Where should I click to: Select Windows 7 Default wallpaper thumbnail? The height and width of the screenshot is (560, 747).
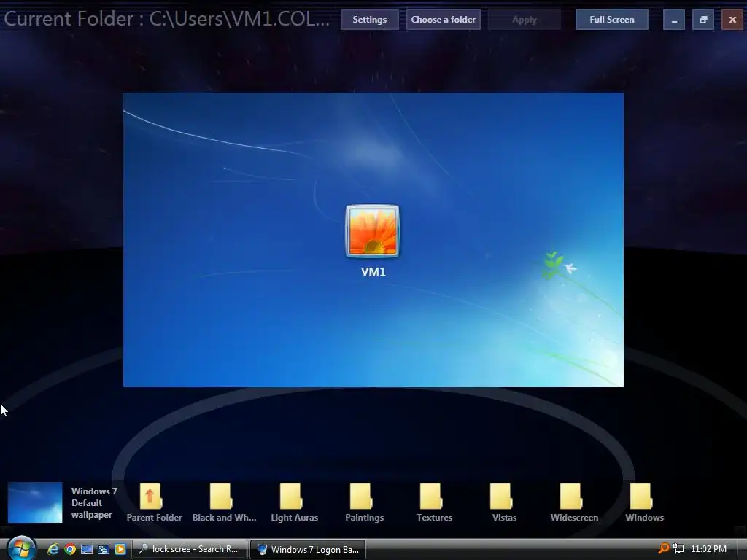pos(35,502)
